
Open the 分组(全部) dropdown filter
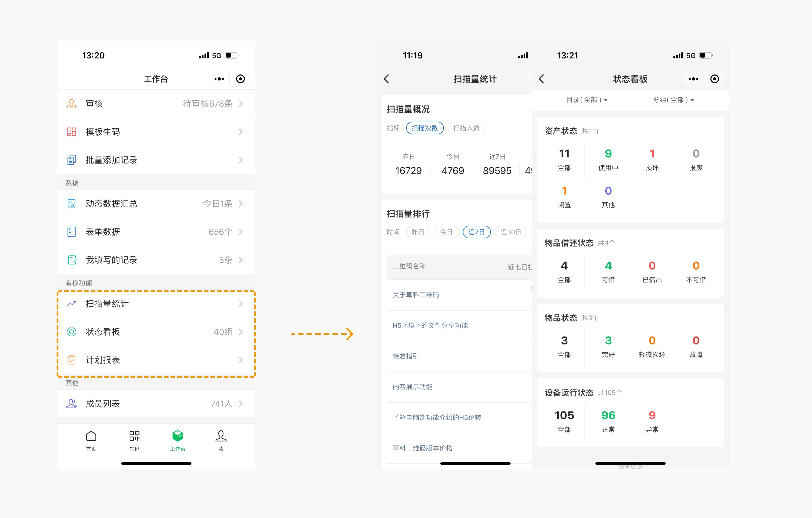(673, 100)
